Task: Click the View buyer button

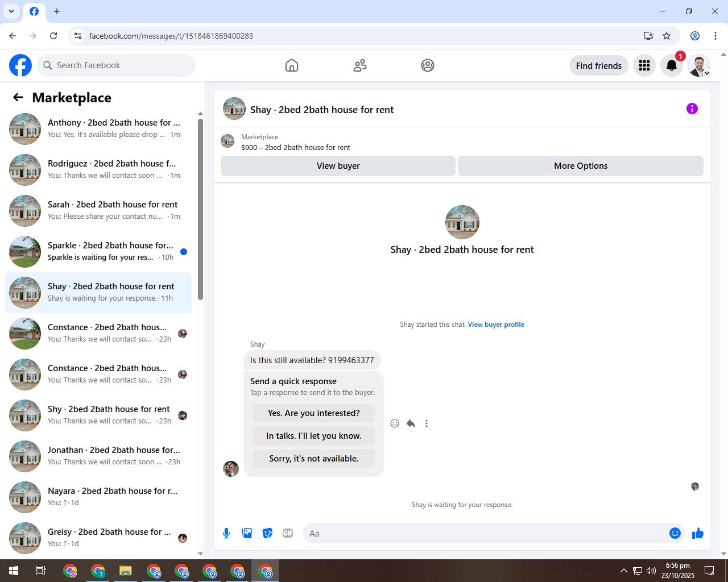Action: (x=338, y=166)
